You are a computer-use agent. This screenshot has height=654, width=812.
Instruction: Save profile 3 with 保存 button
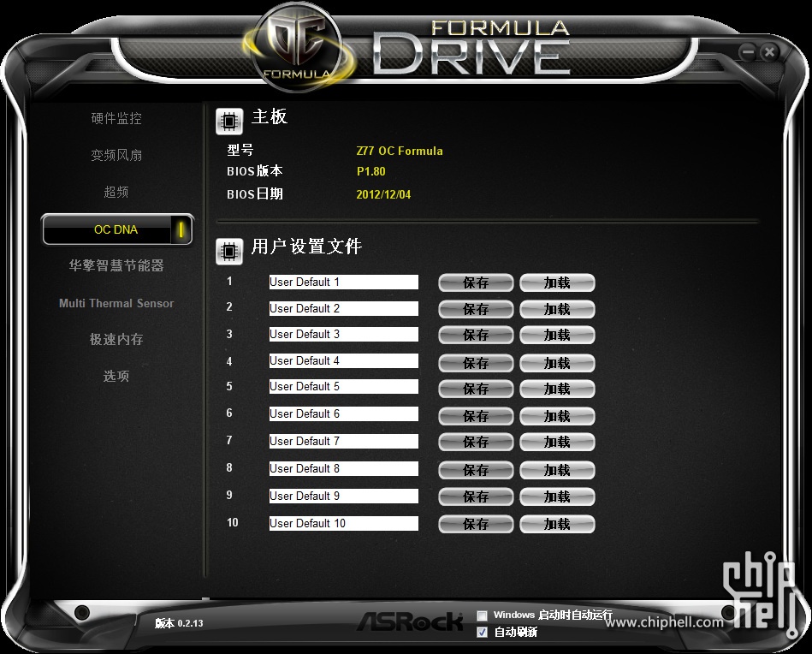(x=476, y=336)
